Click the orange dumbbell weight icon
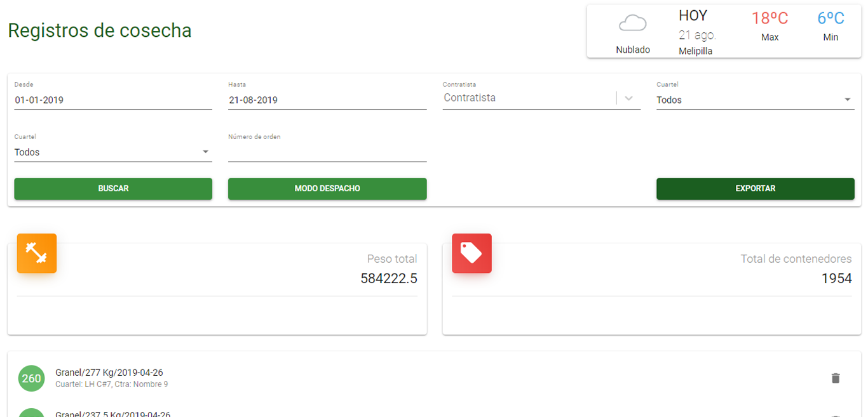This screenshot has height=417, width=868. pyautogui.click(x=37, y=253)
